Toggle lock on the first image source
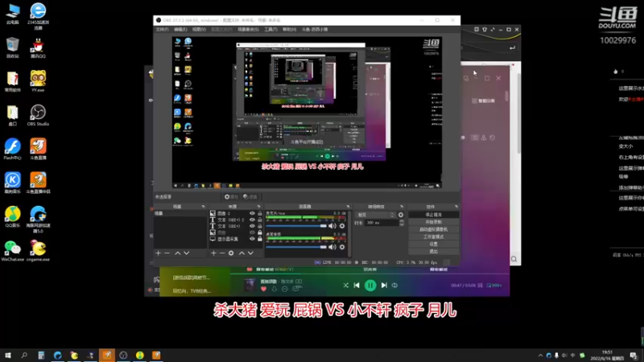The image size is (644, 362). (x=259, y=213)
